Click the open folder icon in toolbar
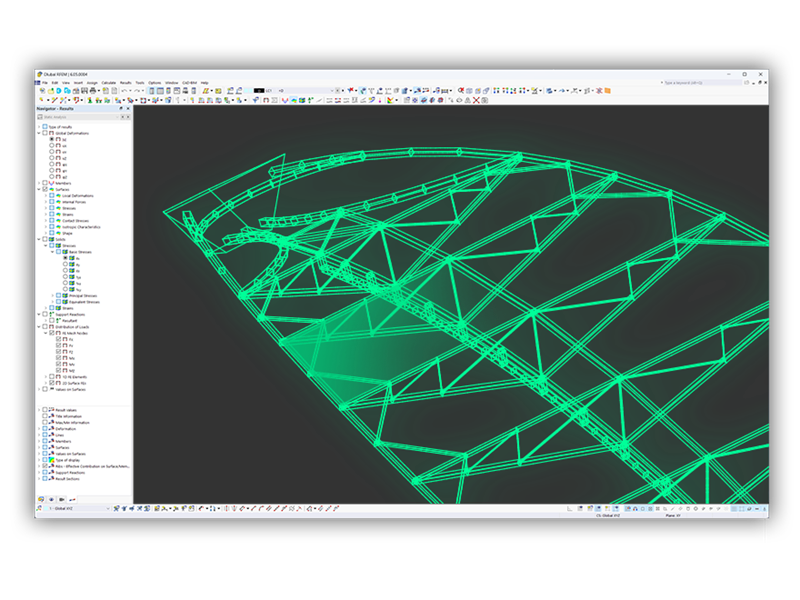 click(x=51, y=91)
